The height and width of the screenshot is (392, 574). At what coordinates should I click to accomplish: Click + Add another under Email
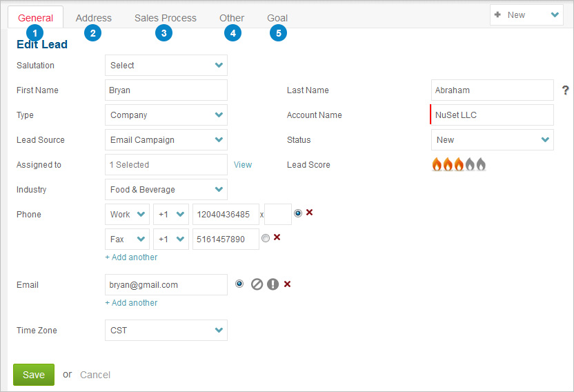pos(131,302)
